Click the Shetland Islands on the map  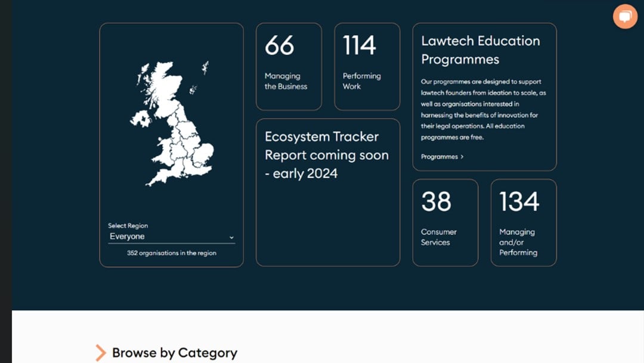(205, 67)
